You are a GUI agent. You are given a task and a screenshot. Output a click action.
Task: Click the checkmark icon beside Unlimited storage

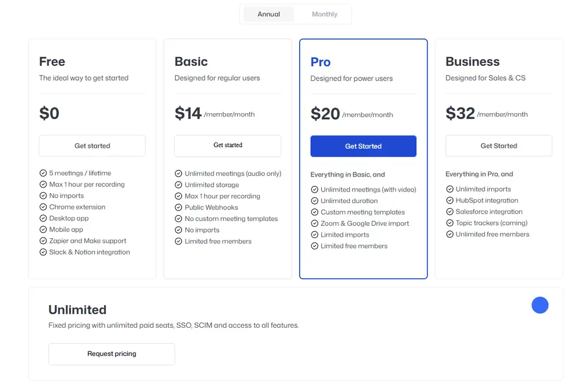click(179, 185)
